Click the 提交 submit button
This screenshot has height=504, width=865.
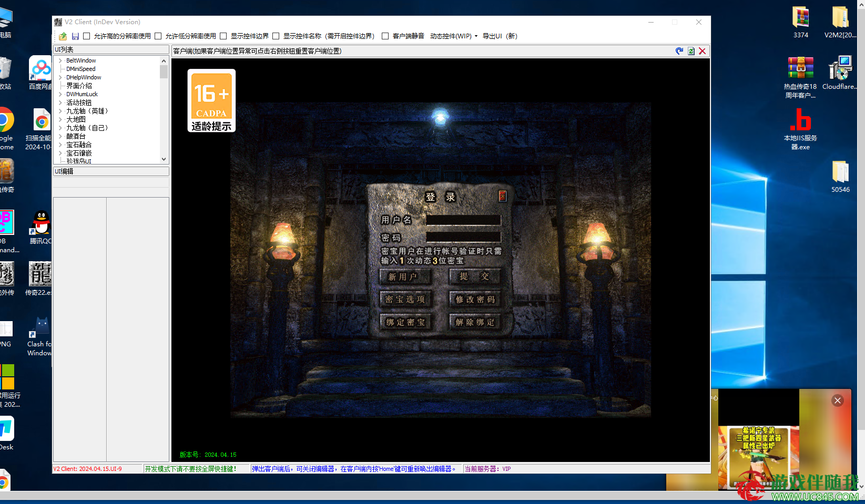[x=475, y=276]
